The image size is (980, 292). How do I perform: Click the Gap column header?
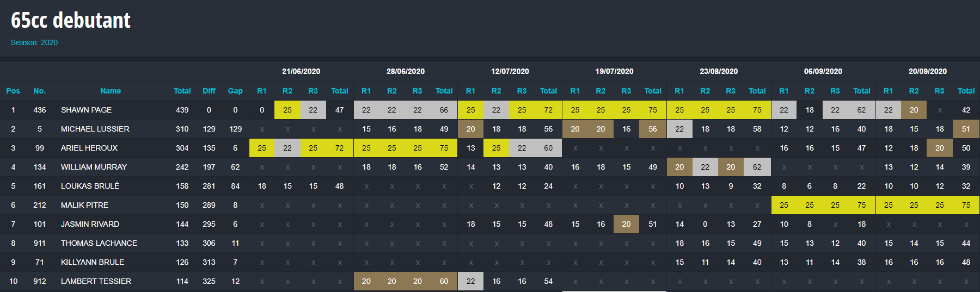(235, 91)
